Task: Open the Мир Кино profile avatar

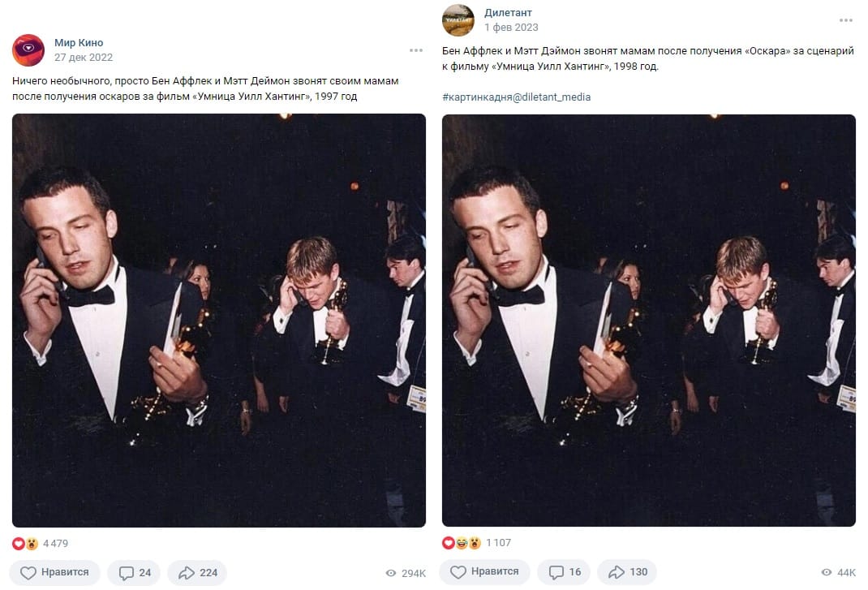Action: pyautogui.click(x=28, y=50)
